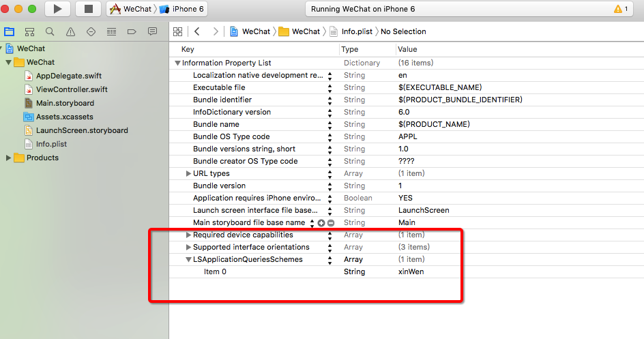644x339 pixels.
Task: Click the Run (play) button
Action: (x=57, y=9)
